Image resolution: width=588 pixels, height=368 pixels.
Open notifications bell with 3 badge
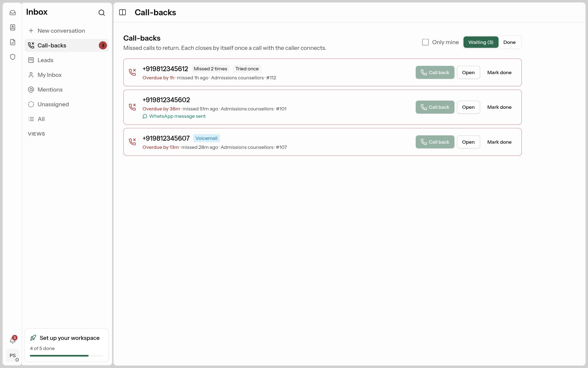pos(13,340)
